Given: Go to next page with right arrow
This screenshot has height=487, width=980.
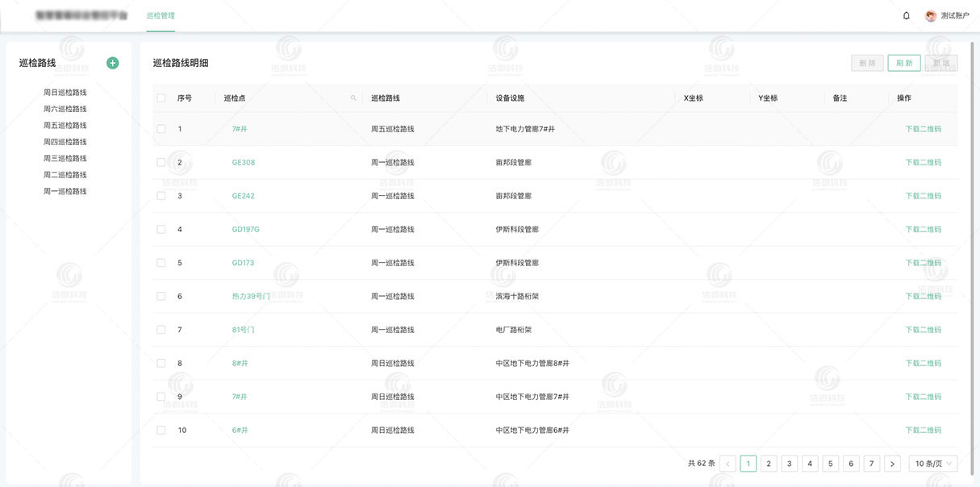Looking at the screenshot, I should (892, 464).
